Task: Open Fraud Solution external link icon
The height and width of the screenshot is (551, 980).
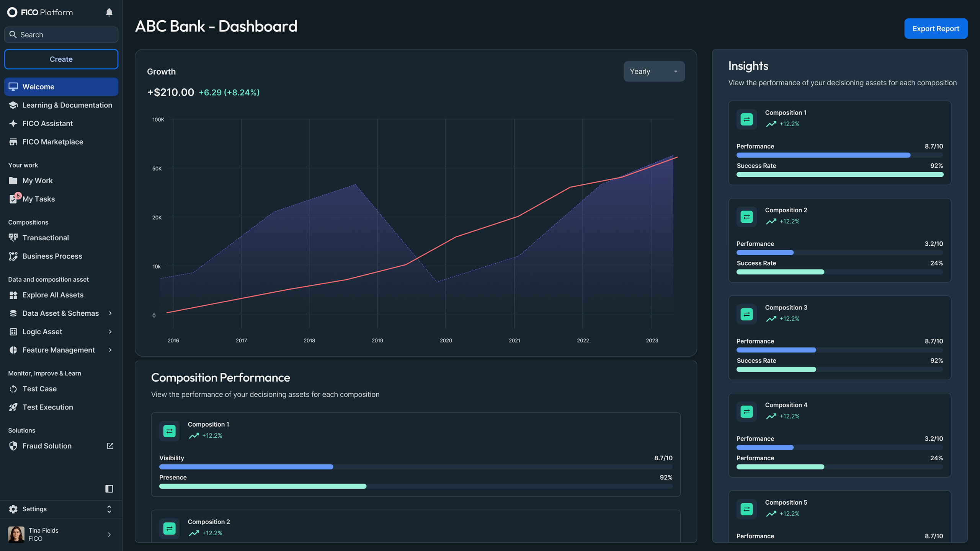Action: click(x=110, y=446)
